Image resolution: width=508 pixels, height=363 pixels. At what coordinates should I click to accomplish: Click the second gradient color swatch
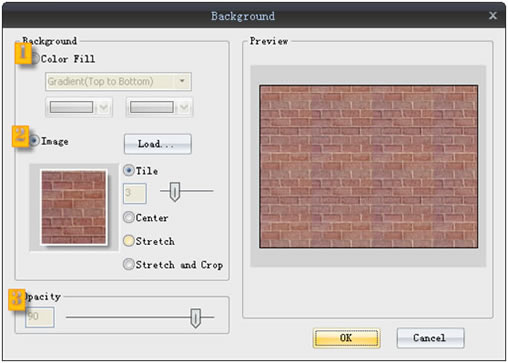tap(152, 107)
